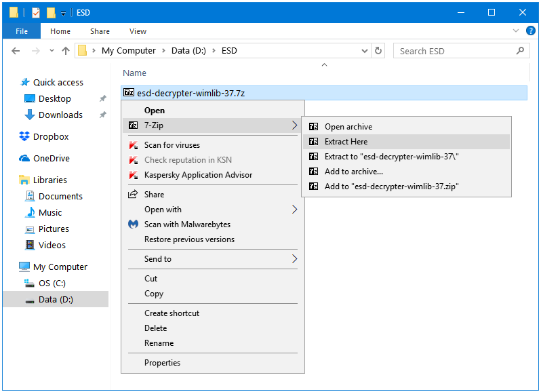Choose Create shortcut
541x392 pixels.
[213, 313]
